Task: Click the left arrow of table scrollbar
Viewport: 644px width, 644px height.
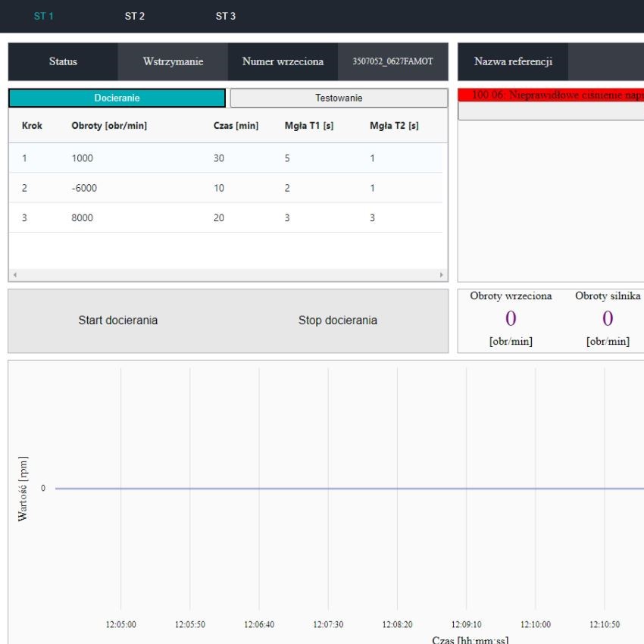Action: coord(14,275)
